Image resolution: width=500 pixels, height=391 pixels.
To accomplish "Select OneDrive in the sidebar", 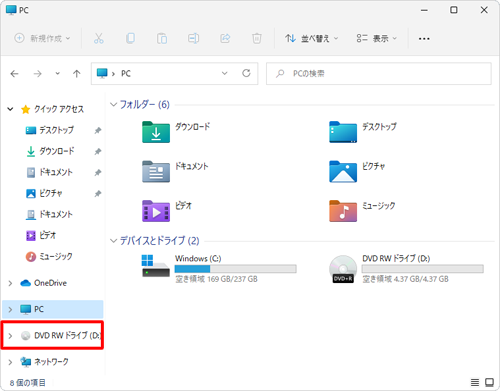I will click(43, 283).
